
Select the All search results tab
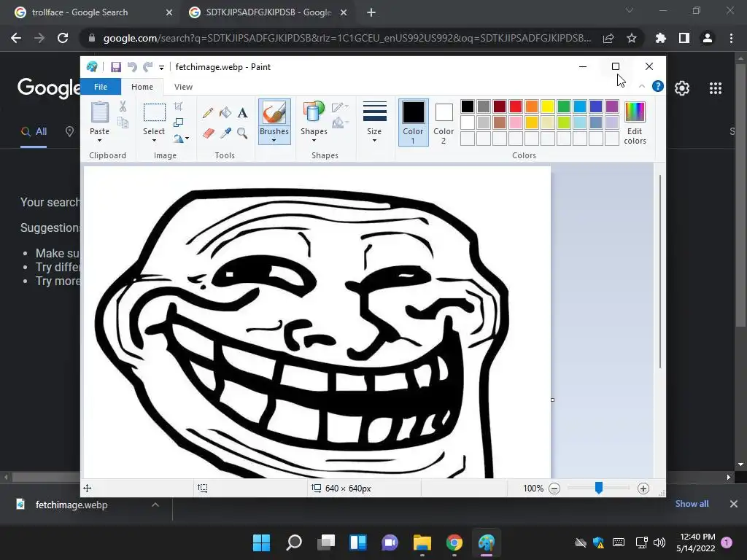click(x=34, y=132)
